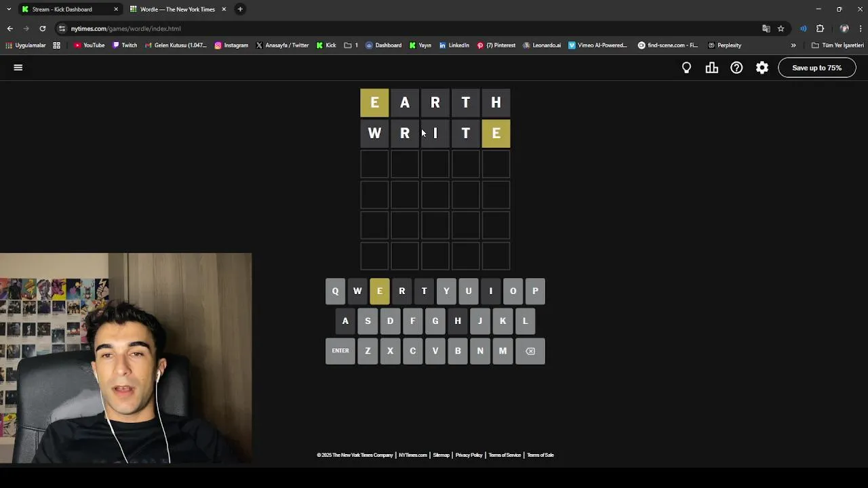This screenshot has height=488, width=868.
Task: Bookmark this page with star icon
Action: point(781,28)
